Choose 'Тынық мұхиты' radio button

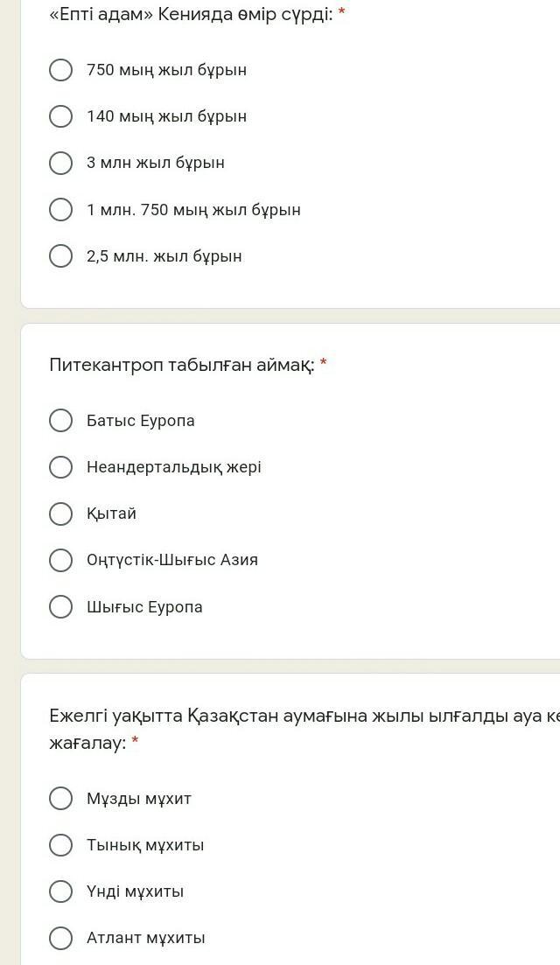click(60, 845)
